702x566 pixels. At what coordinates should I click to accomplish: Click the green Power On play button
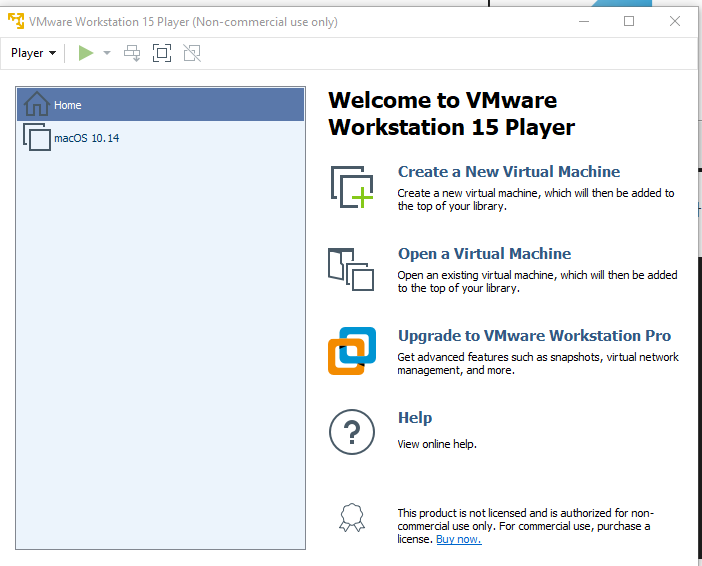point(86,53)
